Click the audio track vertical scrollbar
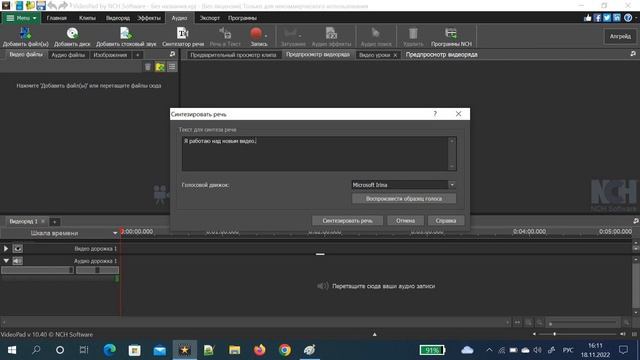Image resolution: width=640 pixels, height=360 pixels. (x=636, y=286)
